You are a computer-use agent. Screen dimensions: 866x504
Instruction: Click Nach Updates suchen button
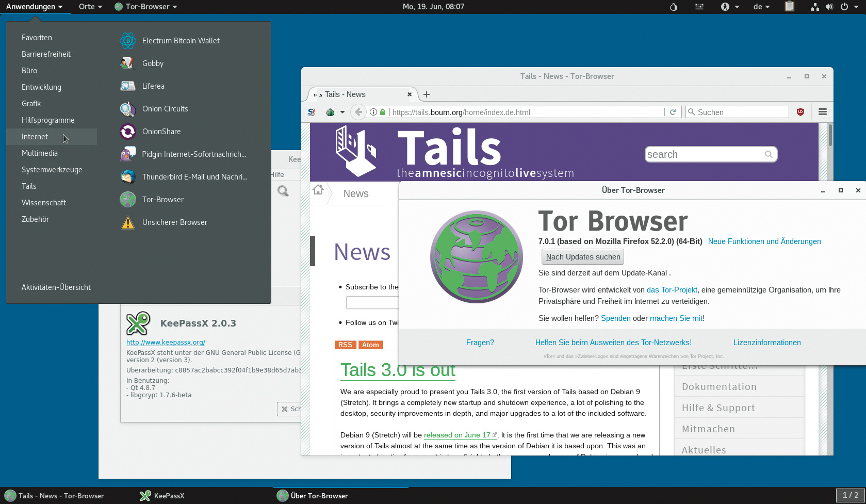coord(583,257)
